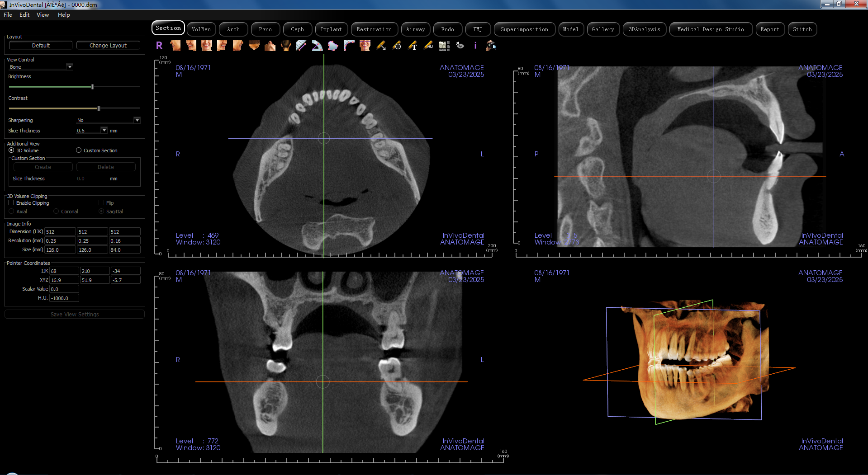Select the 3D Volume radio button
Screen dimensions: 868x475
click(x=11, y=150)
